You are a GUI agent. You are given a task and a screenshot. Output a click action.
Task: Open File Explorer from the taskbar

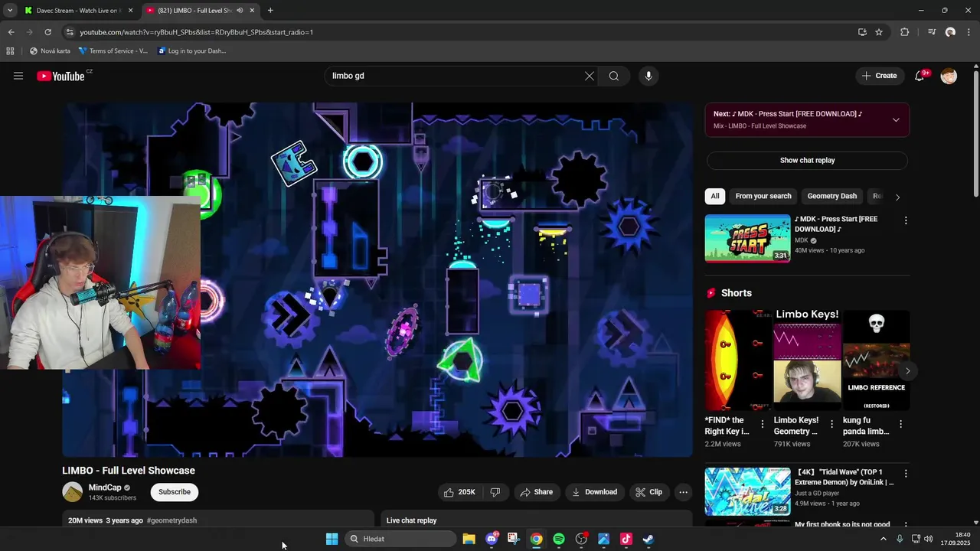coord(469,539)
